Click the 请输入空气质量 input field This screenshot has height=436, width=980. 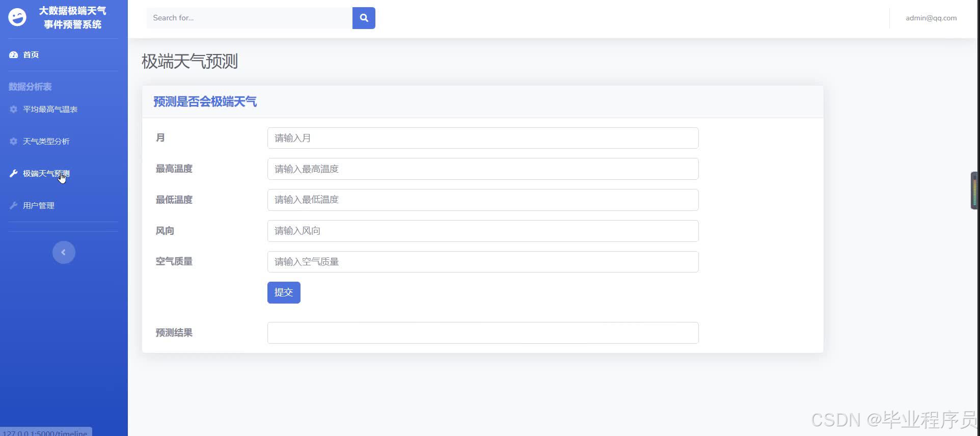483,262
